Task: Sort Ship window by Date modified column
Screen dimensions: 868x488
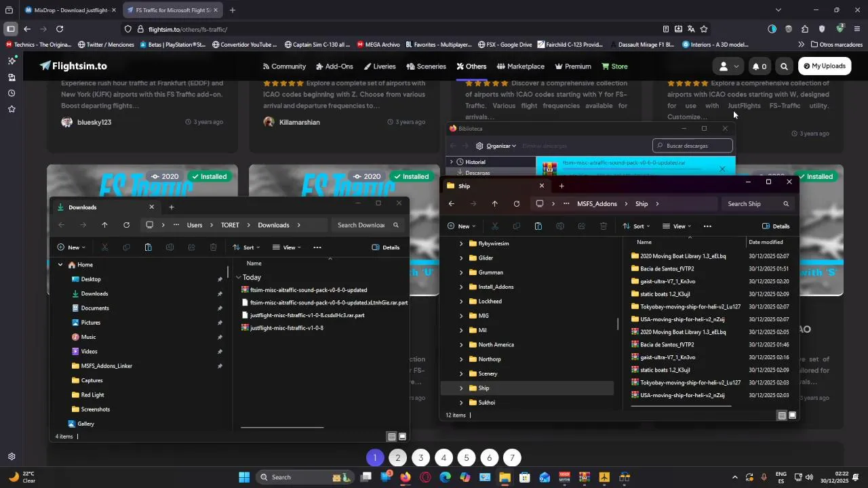Action: point(766,242)
